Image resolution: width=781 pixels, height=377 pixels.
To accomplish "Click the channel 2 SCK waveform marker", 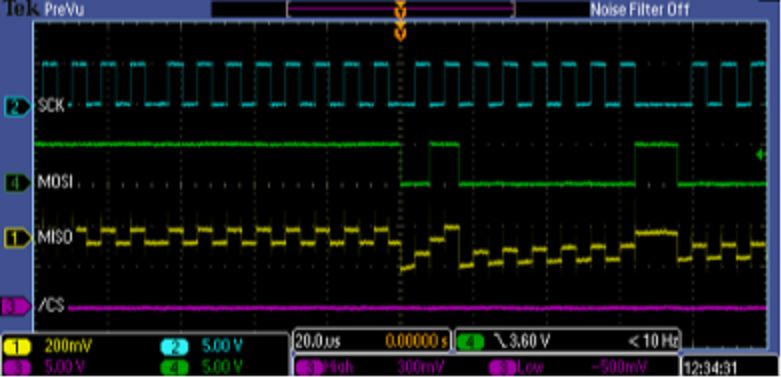I will point(18,107).
